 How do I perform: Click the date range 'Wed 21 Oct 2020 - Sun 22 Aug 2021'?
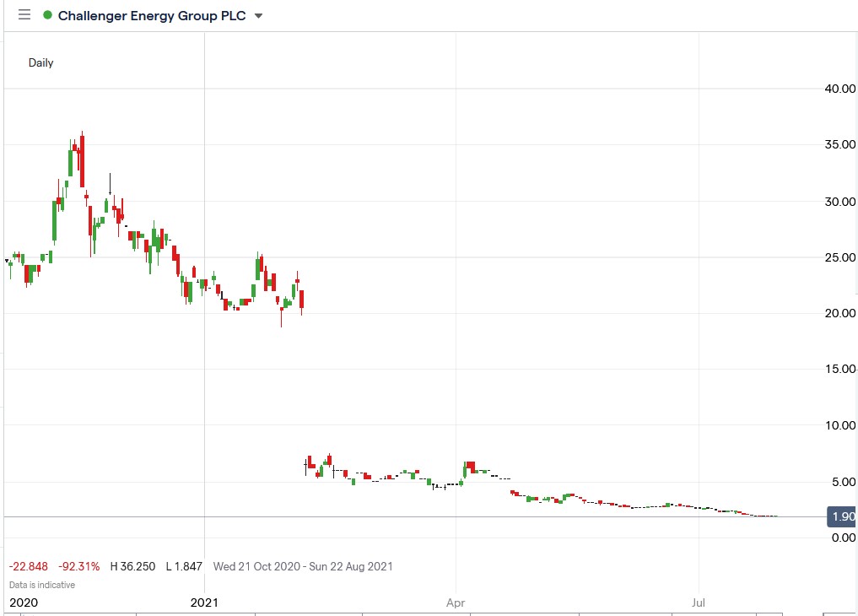click(305, 566)
